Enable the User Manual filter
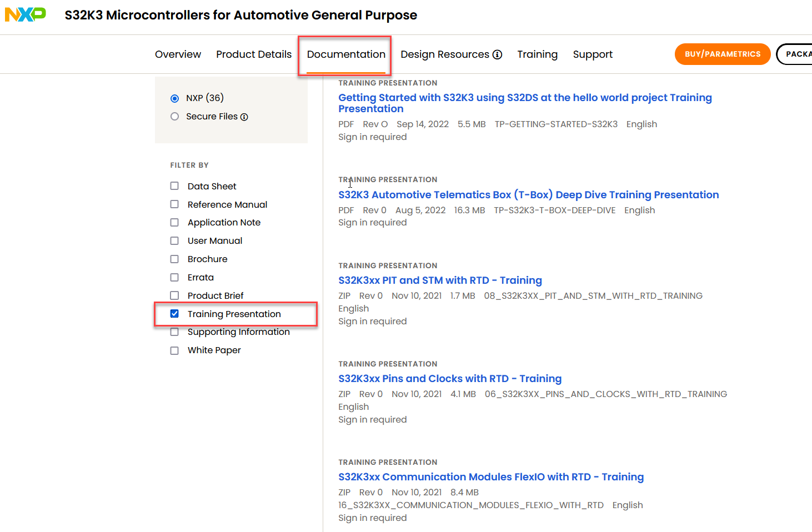The height and width of the screenshot is (532, 812). (174, 241)
